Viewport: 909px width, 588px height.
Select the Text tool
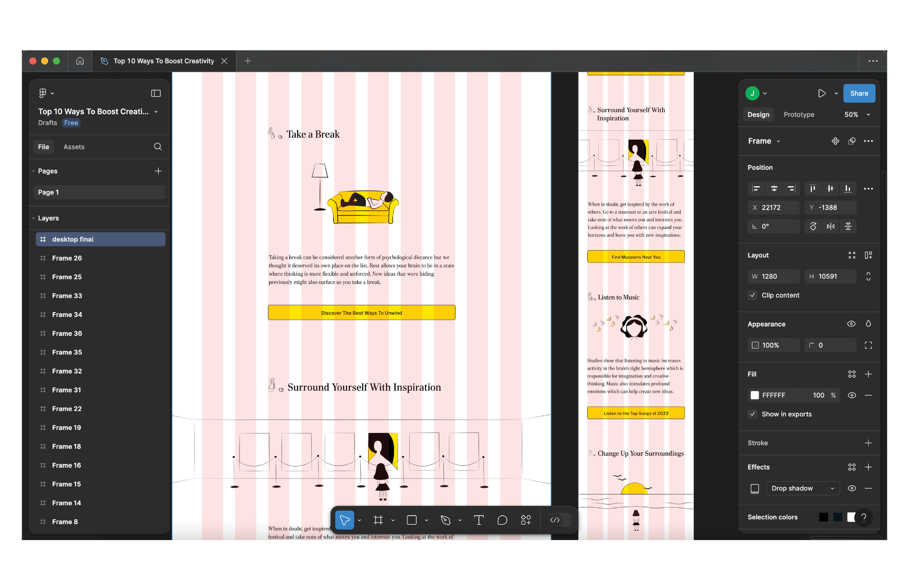(x=479, y=520)
